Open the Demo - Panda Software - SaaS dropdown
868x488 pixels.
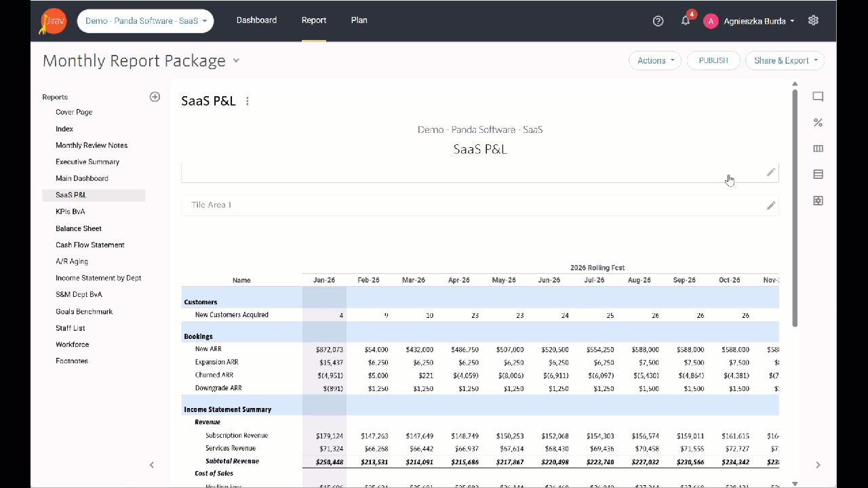click(x=145, y=21)
